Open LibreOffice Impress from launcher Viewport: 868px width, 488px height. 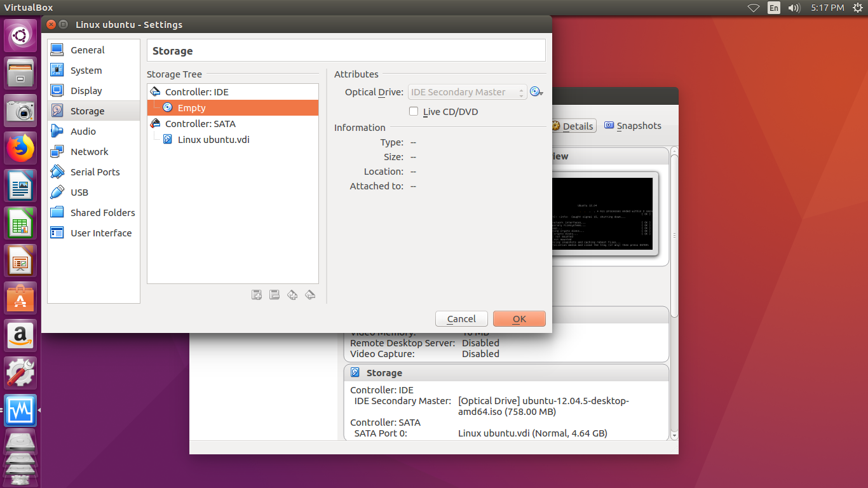21,261
